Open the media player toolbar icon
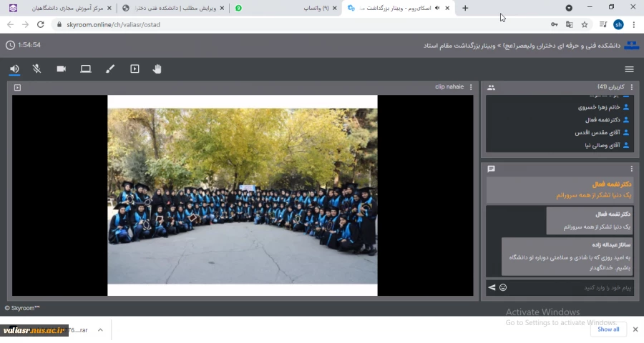This screenshot has width=644, height=343. click(x=135, y=69)
